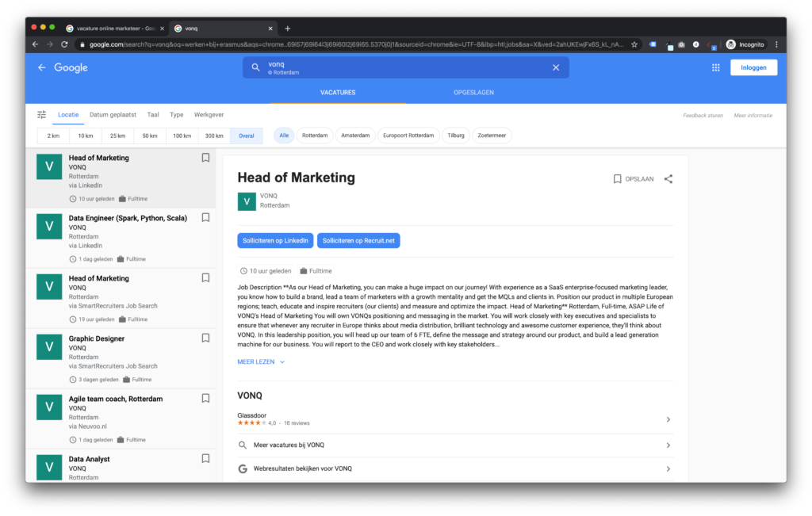
Task: Select the 10 km distance option
Action: (86, 136)
